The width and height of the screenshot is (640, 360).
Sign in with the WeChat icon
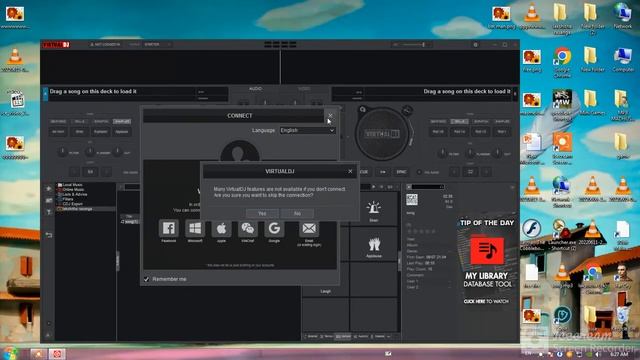(247, 228)
